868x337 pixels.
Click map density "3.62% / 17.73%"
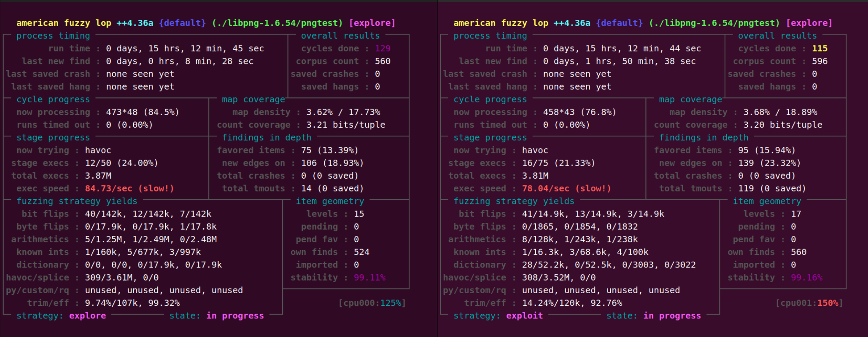point(343,112)
